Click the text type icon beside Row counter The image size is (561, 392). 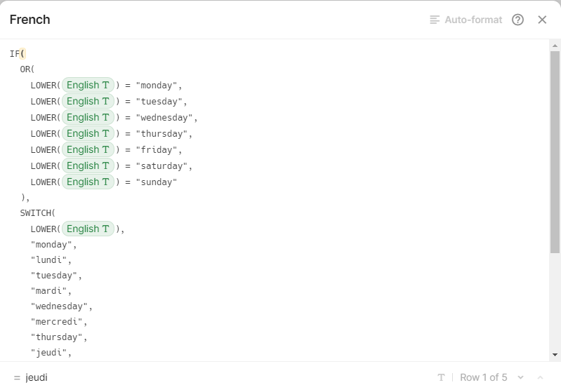(441, 377)
